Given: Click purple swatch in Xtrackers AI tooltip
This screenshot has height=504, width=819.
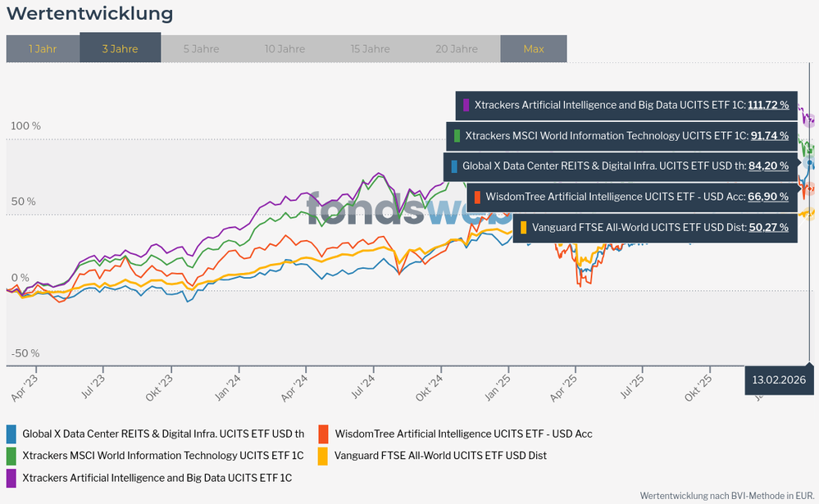Looking at the screenshot, I should 466,105.
